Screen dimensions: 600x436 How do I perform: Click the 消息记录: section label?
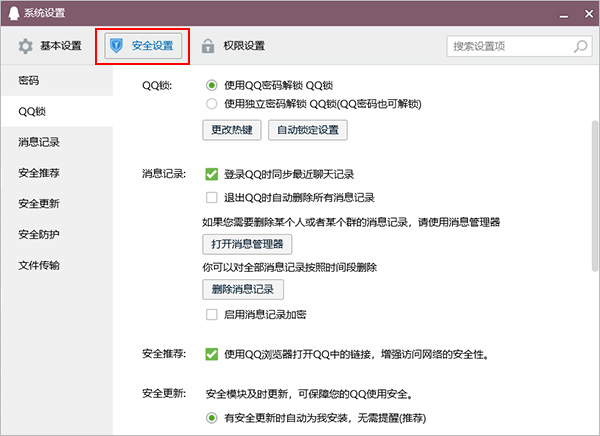tap(164, 174)
